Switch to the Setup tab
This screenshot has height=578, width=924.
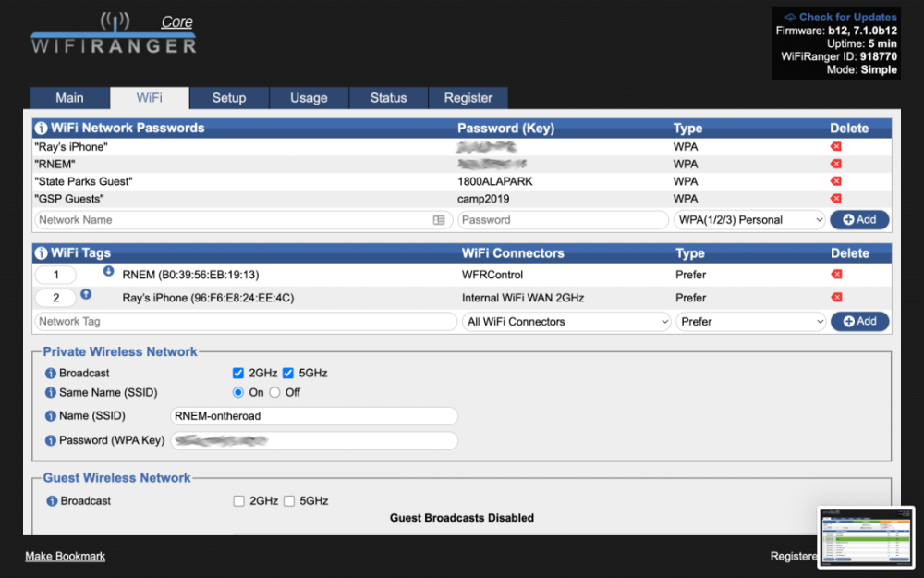228,97
